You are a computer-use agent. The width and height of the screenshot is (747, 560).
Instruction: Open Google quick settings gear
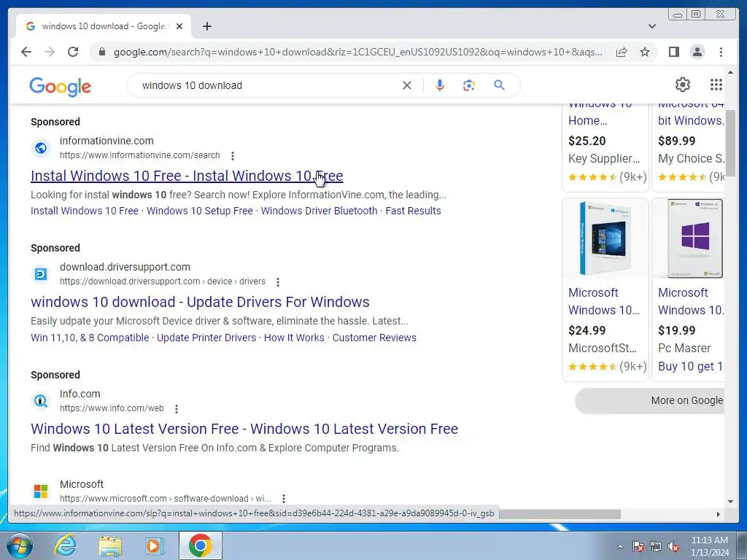tap(683, 85)
